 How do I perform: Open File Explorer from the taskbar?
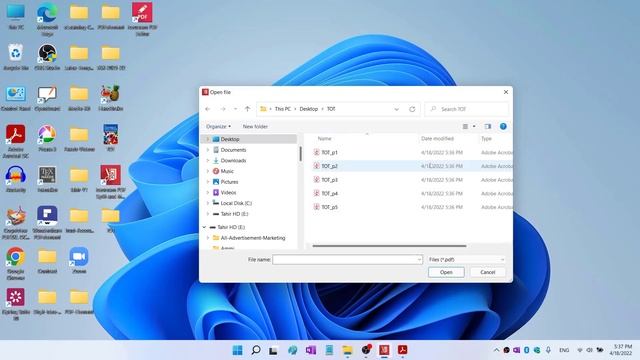pyautogui.click(x=347, y=350)
